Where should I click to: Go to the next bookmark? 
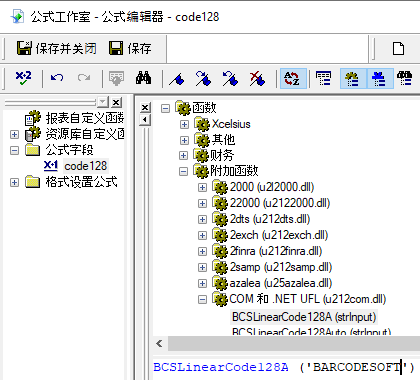[x=203, y=78]
